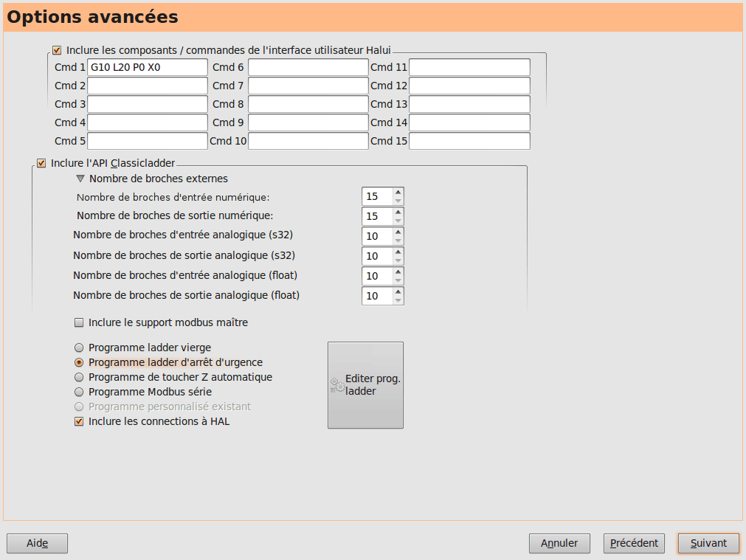Increase the entrée numérique pin count
This screenshot has width=746, height=560.
(398, 193)
